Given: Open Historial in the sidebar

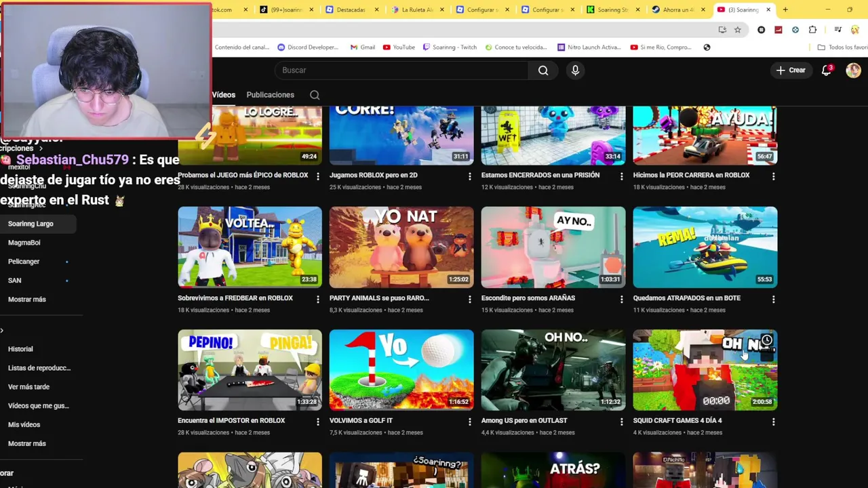Looking at the screenshot, I should (x=20, y=349).
